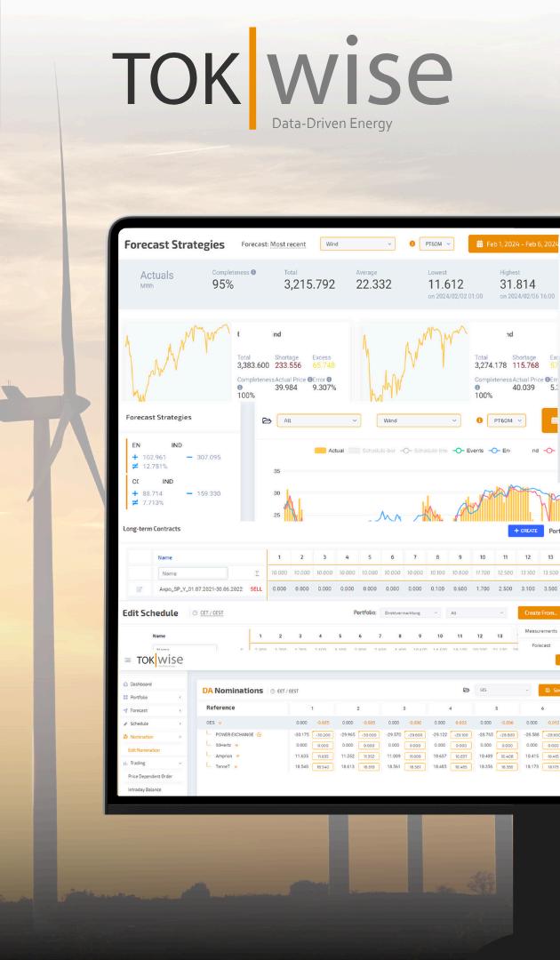Click the edit icon on the Axpo_SP_Y contract row
This screenshot has height=960, width=560.
[x=139, y=589]
